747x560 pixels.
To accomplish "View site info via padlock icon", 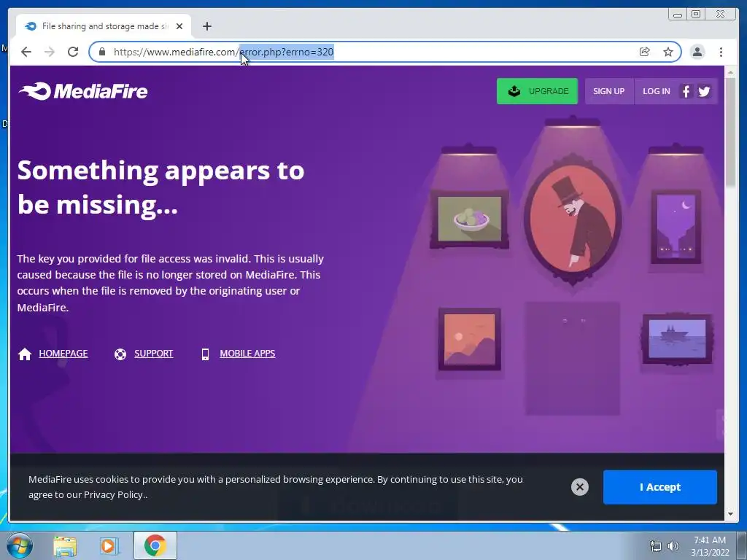I will pos(102,52).
